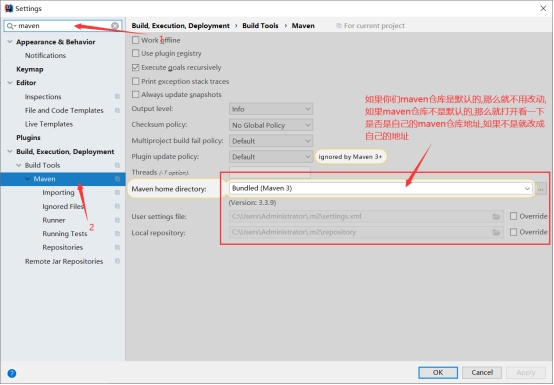Clear the maven search field text
This screenshot has height=385, width=554.
(115, 25)
